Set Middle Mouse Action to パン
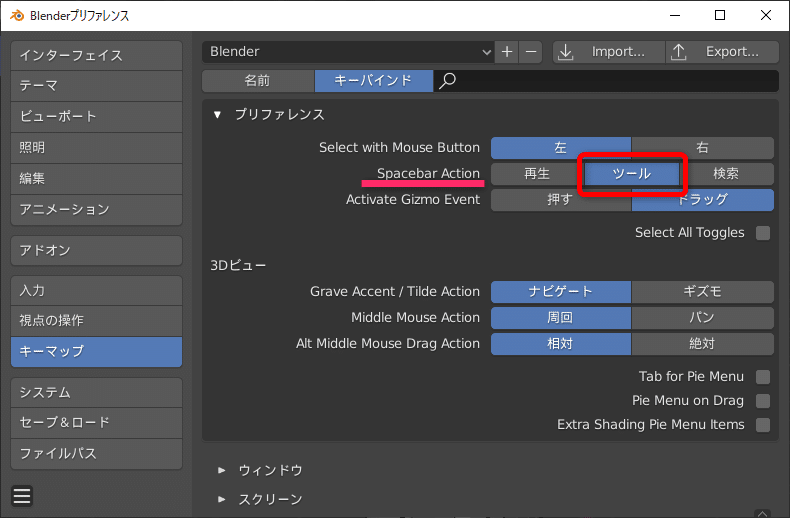This screenshot has width=790, height=518. pos(702,317)
